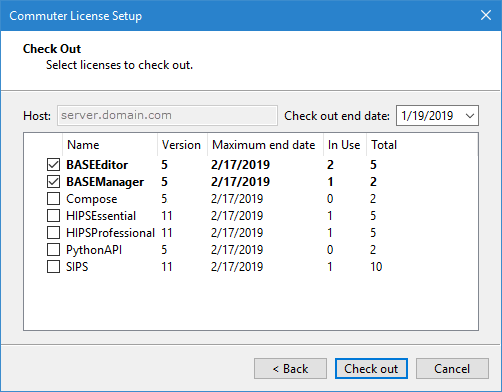Screen dimensions: 502x392
Task: Sort by the Name column header
Action: (x=110, y=145)
